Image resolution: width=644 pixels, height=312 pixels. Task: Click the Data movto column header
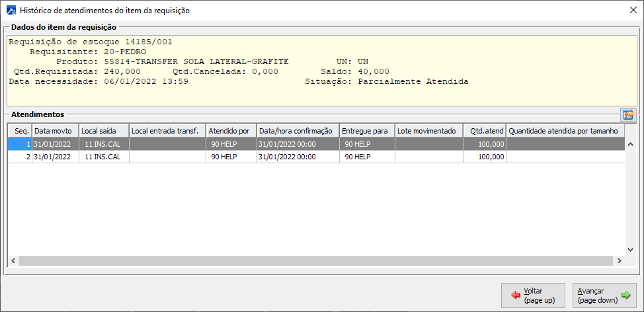[x=56, y=131]
